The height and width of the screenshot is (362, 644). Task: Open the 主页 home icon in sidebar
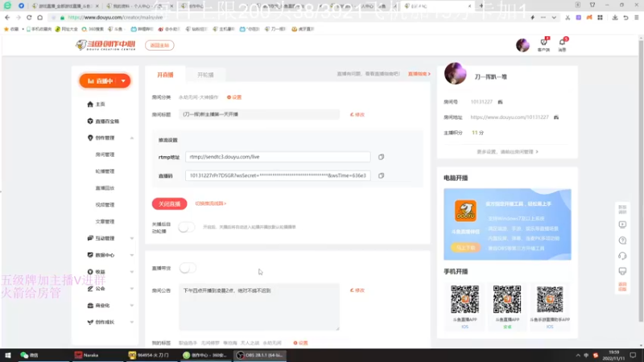point(90,105)
